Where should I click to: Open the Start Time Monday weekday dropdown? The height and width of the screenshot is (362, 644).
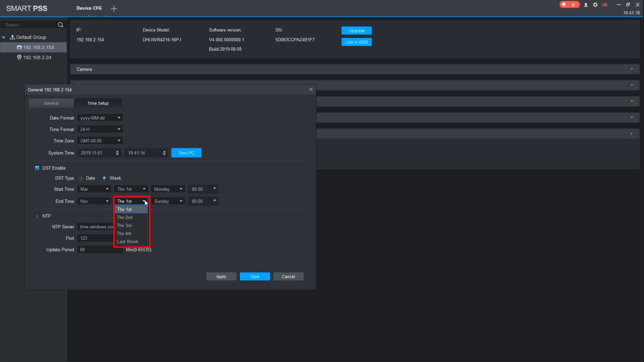tap(168, 189)
